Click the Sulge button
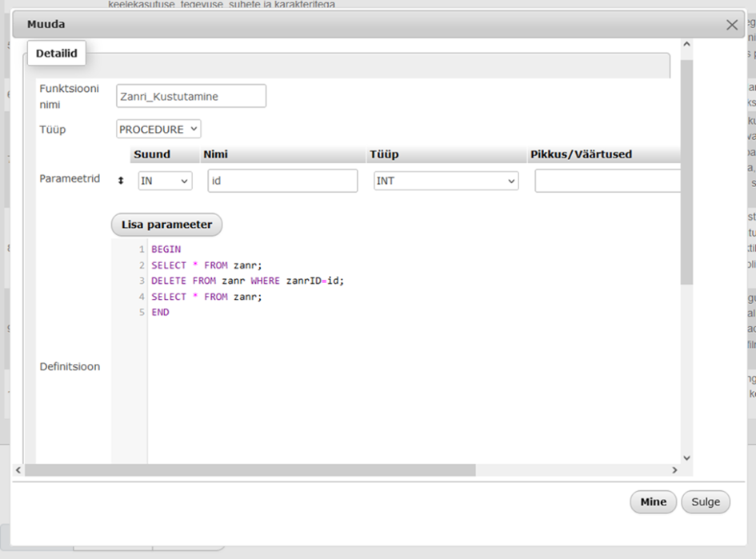The image size is (756, 559). coord(706,502)
